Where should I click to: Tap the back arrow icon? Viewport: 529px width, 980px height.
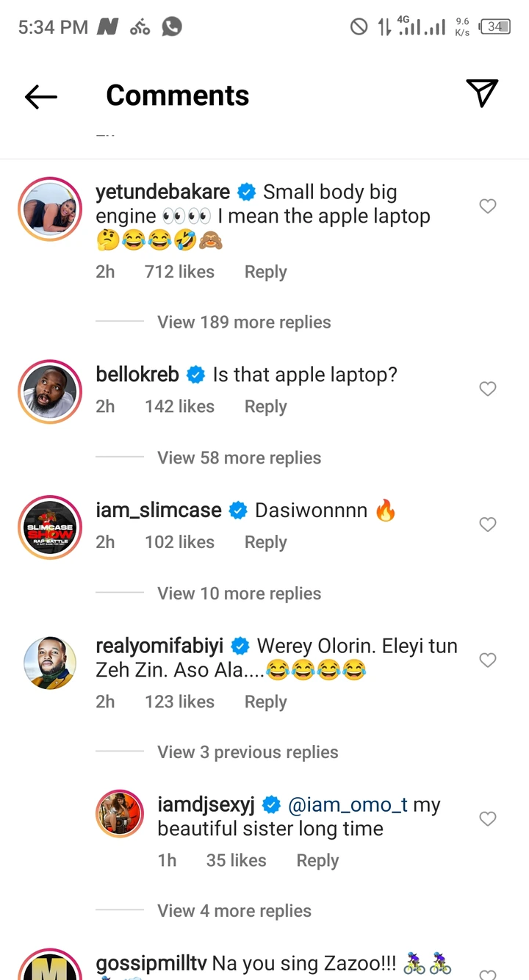41,96
